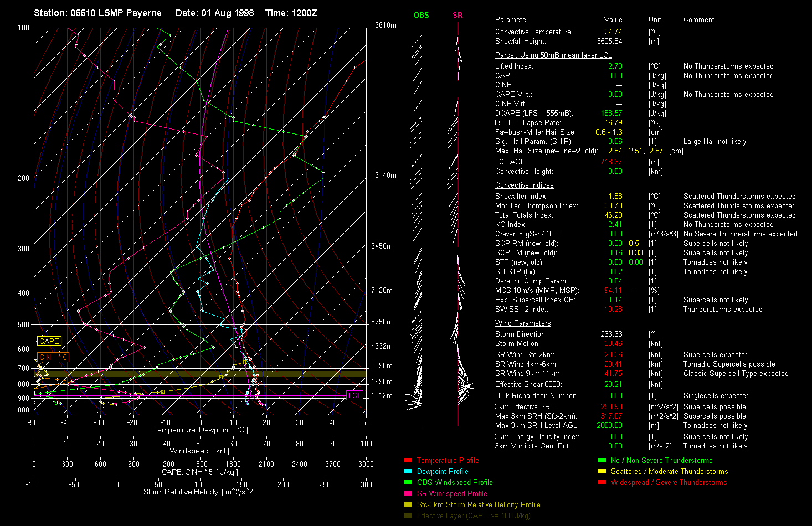Click the pink SR Windspeed Profile swatch
This screenshot has height=526, width=812.
(408, 493)
